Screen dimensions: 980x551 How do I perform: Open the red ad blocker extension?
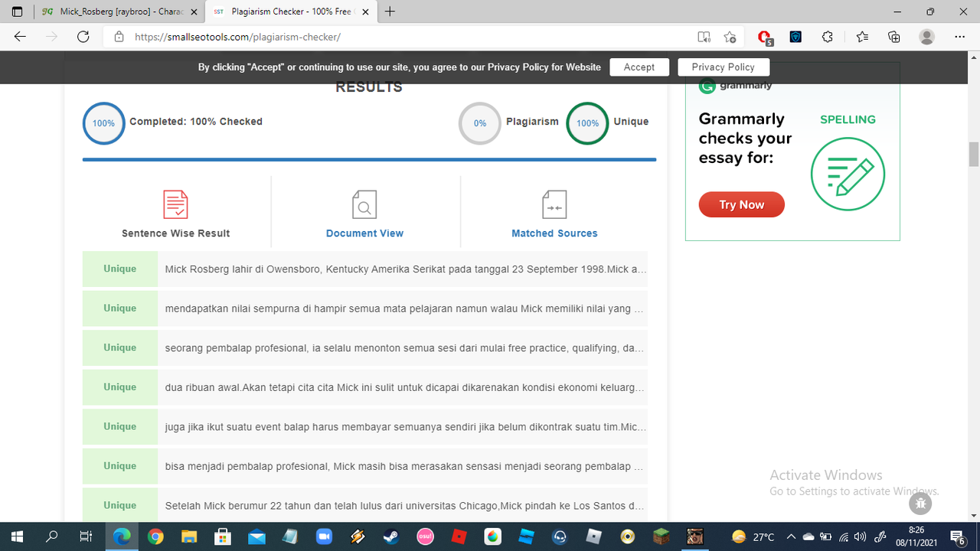pos(764,37)
